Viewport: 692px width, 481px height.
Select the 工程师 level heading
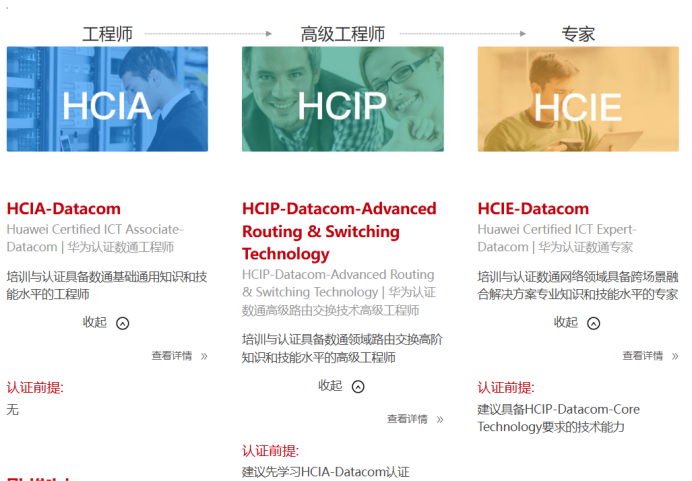[107, 34]
